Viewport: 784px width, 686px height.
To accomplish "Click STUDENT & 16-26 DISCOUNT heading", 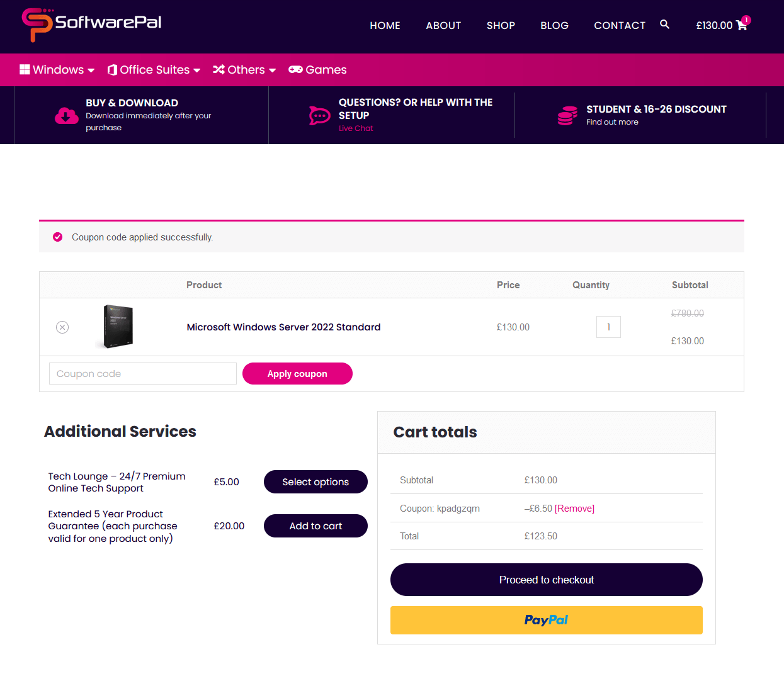I will pos(656,109).
